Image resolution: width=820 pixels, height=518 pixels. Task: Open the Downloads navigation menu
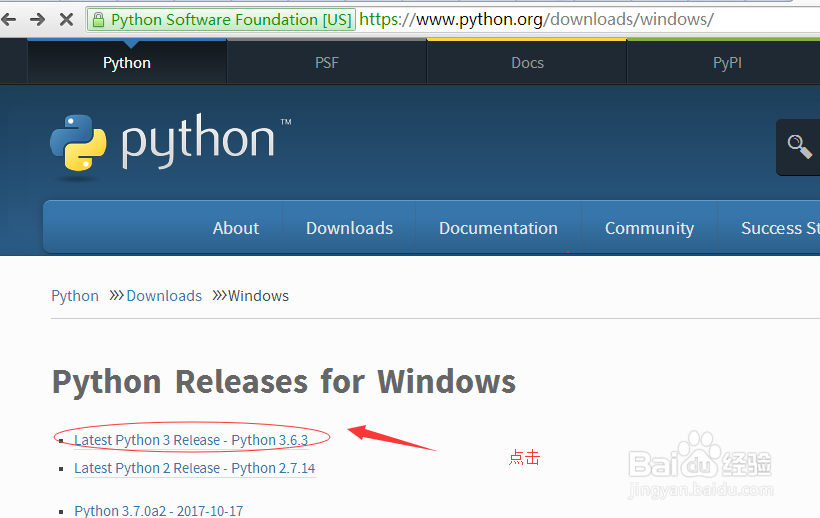coord(349,228)
